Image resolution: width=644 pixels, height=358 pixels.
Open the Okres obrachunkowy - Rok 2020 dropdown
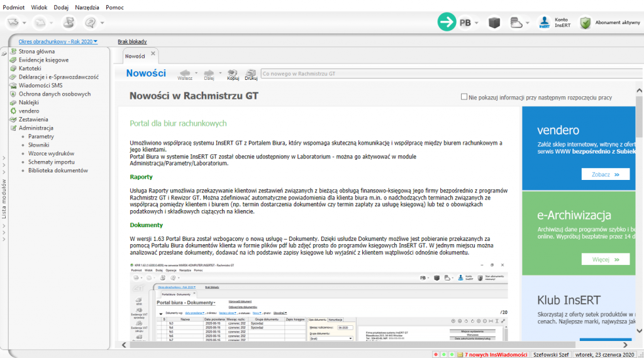(58, 42)
